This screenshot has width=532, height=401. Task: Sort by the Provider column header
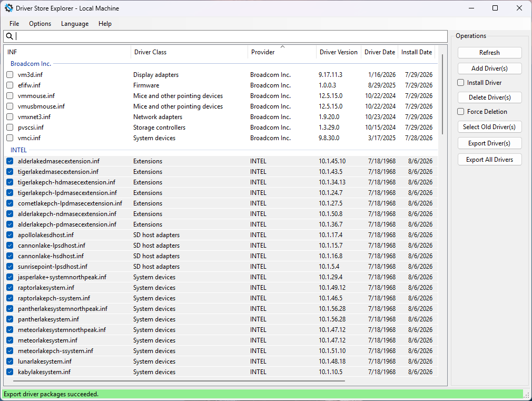(x=282, y=52)
